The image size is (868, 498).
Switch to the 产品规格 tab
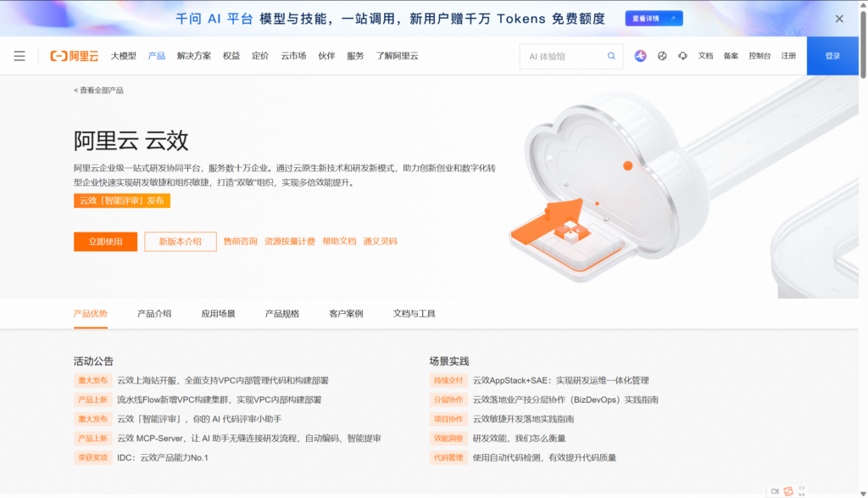[281, 314]
